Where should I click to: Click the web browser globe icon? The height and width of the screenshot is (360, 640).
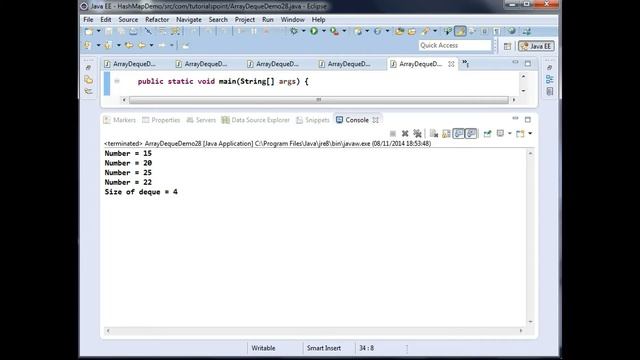(511, 31)
